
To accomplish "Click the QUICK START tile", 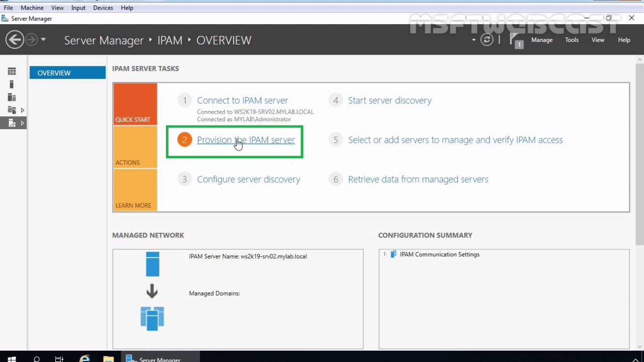I will click(135, 104).
